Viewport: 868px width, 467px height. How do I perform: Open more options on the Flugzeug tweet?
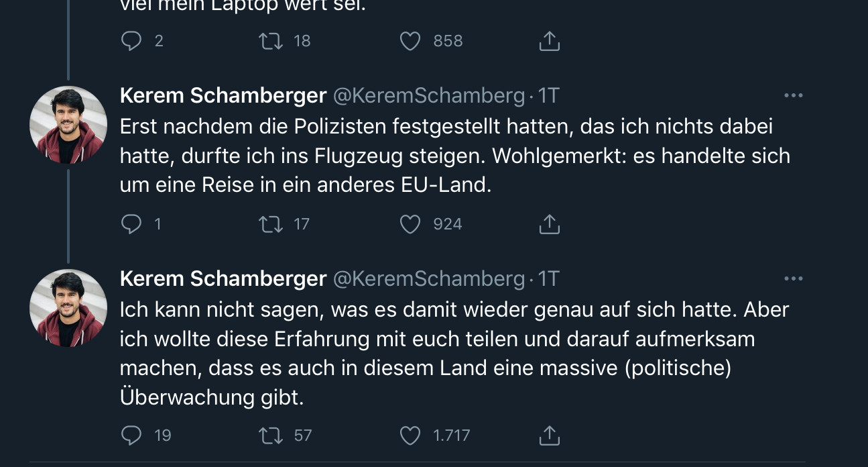coord(793,96)
